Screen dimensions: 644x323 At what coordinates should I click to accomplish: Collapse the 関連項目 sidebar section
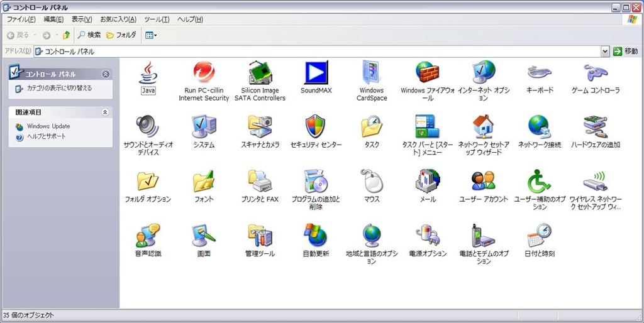coord(106,112)
